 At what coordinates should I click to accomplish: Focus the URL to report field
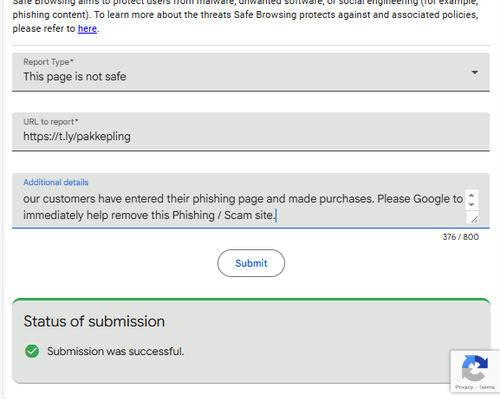click(x=251, y=132)
